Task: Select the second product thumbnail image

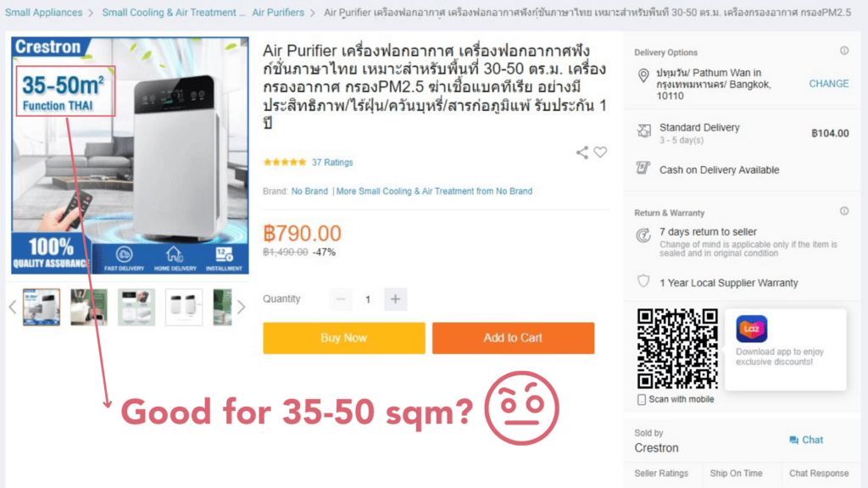Action: (x=89, y=307)
